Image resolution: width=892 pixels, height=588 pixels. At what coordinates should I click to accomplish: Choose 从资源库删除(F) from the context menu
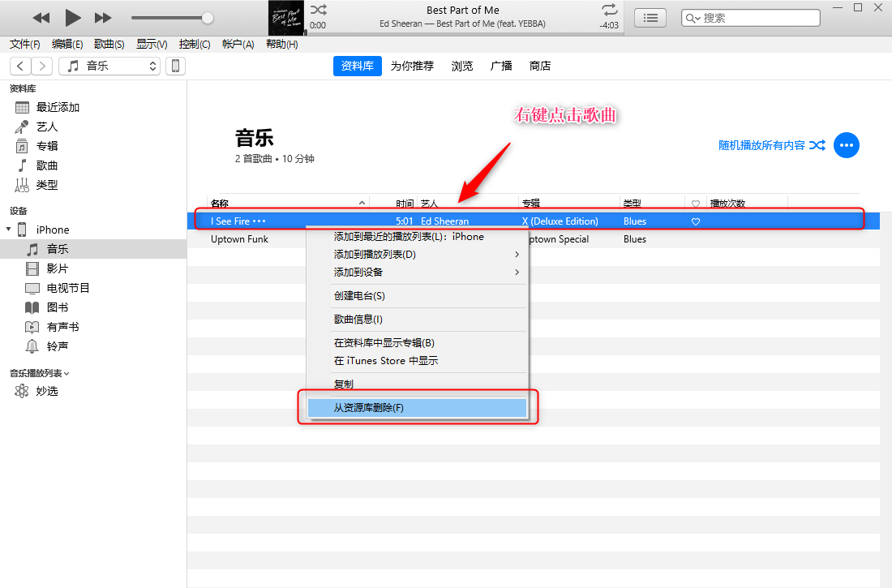coord(417,408)
